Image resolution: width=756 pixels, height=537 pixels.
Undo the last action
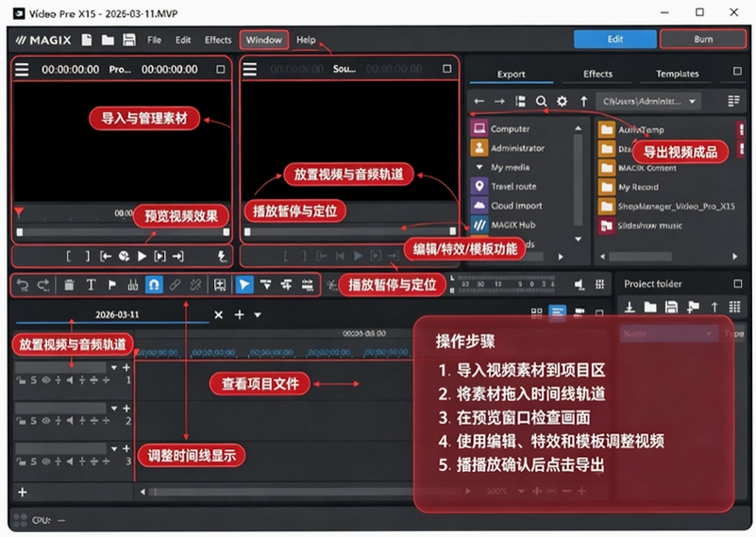pos(22,285)
